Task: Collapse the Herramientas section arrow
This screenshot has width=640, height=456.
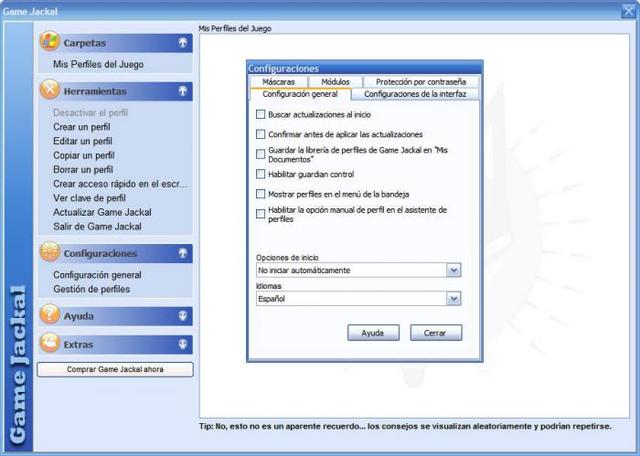Action: tap(182, 91)
